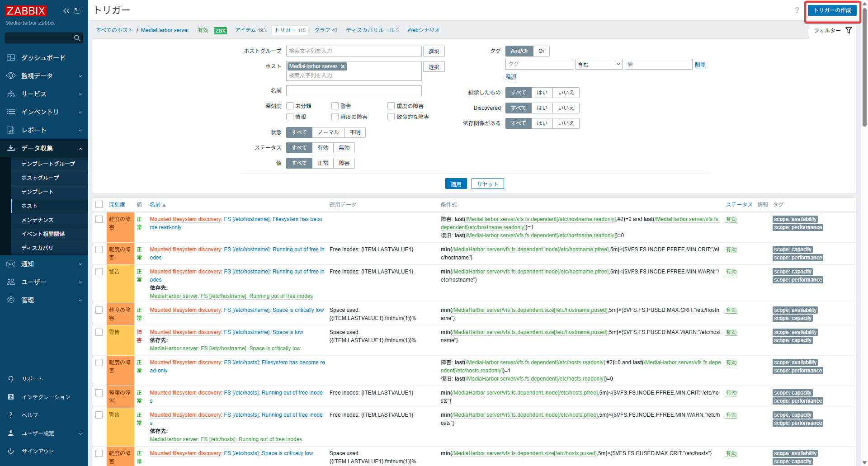Open Integrations in the sidebar
Screen dimensions: 868x466
(x=46, y=397)
